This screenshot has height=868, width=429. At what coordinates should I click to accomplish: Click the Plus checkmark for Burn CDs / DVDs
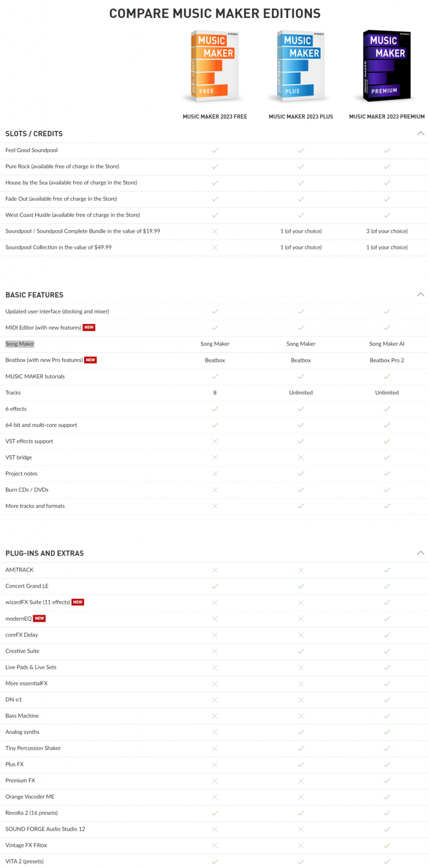tap(301, 490)
